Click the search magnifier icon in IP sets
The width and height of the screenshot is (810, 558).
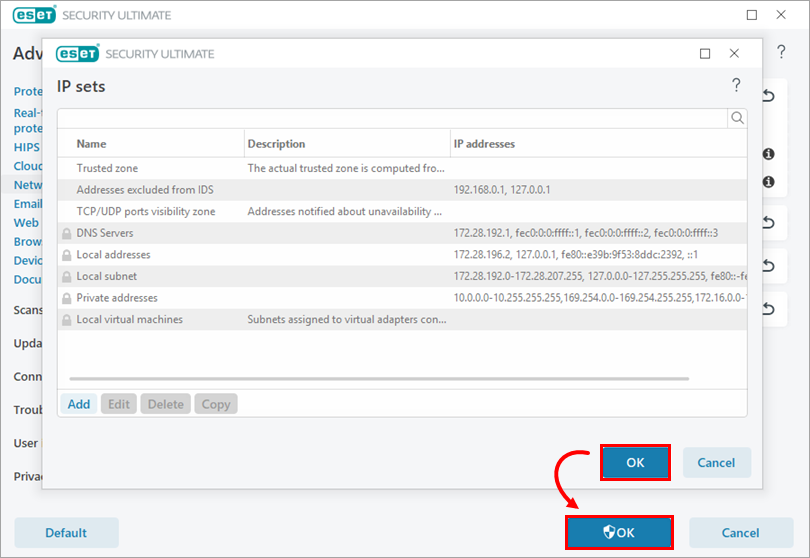coord(737,118)
